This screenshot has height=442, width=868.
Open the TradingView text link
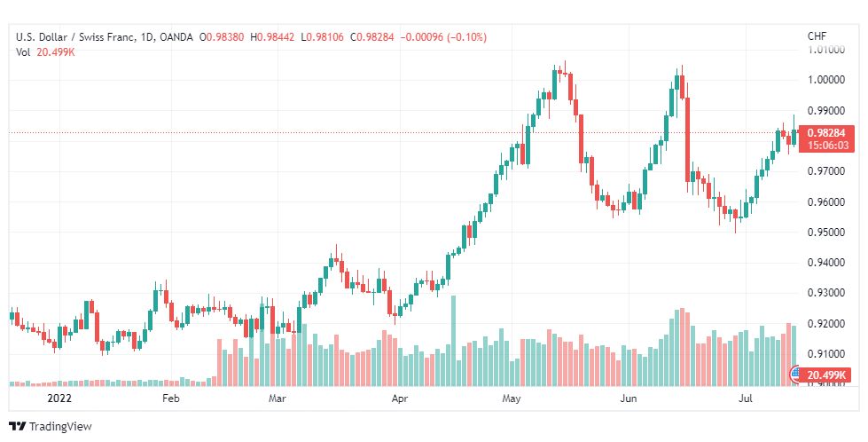click(x=60, y=427)
